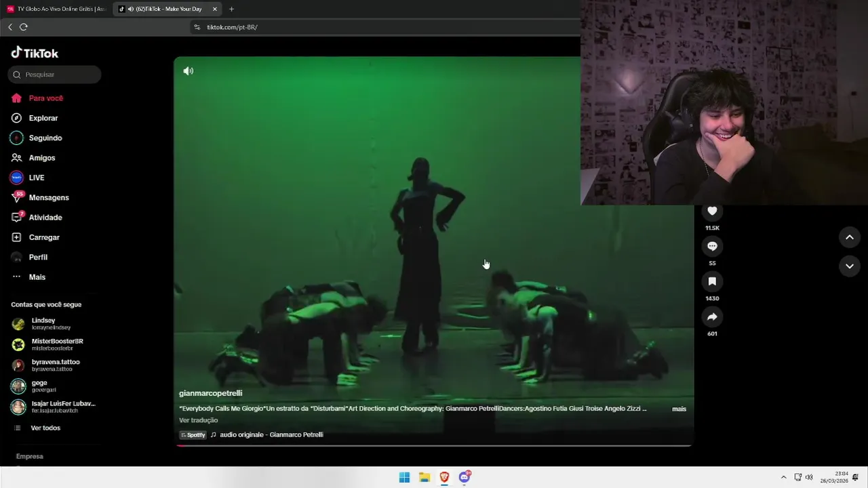Focus the Pesquisar search field

(54, 75)
